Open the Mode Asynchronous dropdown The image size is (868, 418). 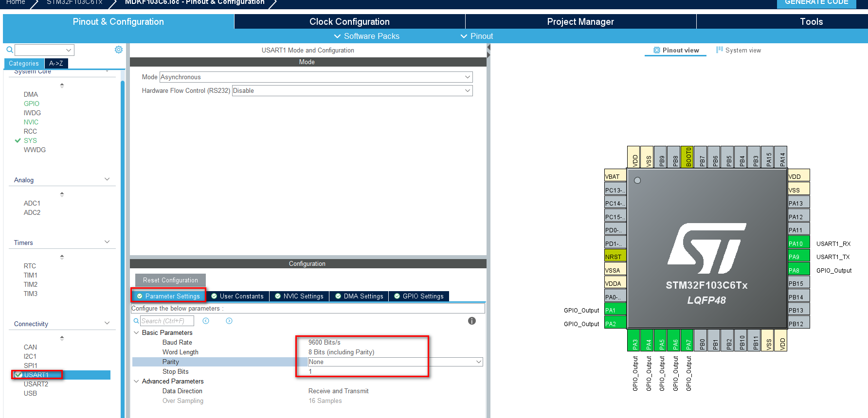coord(316,77)
